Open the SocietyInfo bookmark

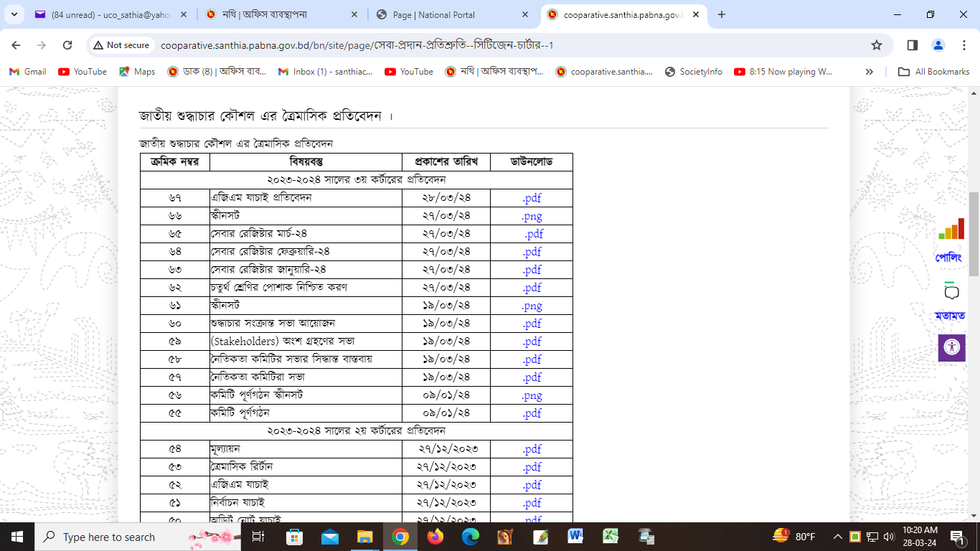pyautogui.click(x=693, y=72)
